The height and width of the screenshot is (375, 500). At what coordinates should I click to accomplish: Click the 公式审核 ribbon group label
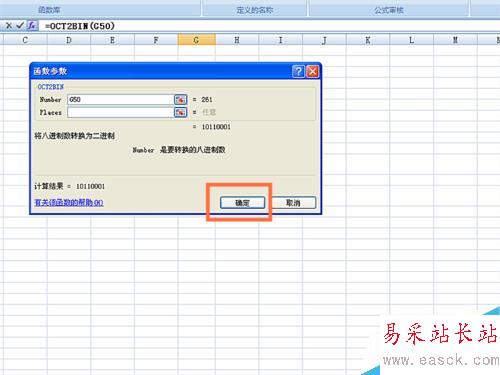point(389,10)
